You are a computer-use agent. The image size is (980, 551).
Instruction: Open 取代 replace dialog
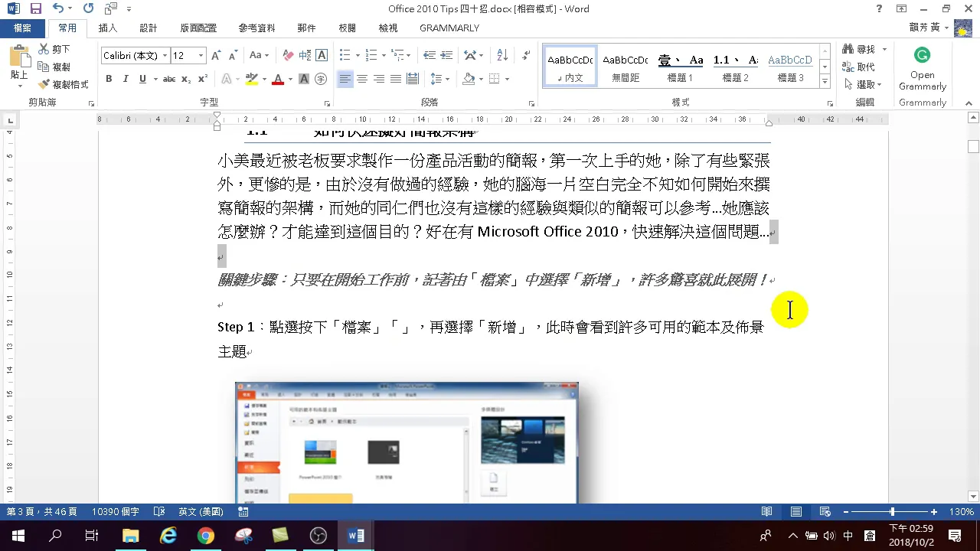pos(859,67)
